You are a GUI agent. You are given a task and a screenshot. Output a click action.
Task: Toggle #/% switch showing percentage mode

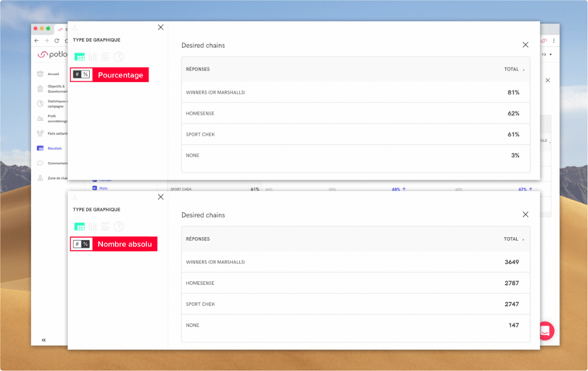[81, 74]
